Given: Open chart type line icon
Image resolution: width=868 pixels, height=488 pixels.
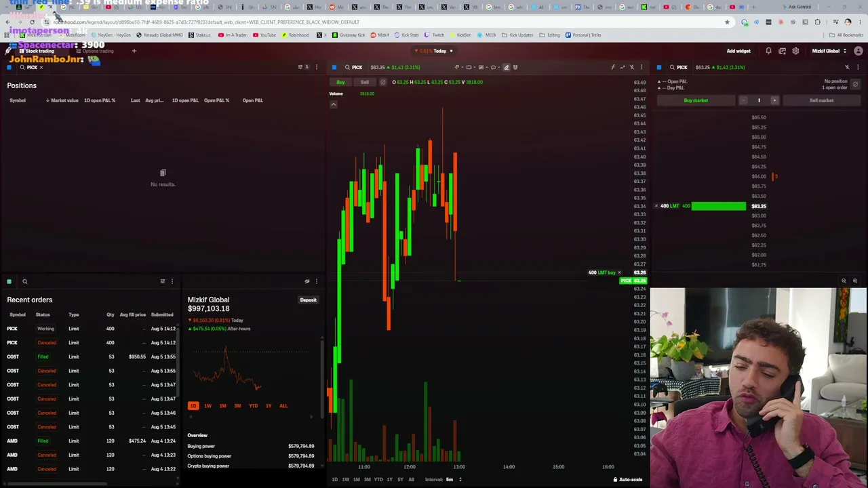Looking at the screenshot, I should [x=622, y=67].
